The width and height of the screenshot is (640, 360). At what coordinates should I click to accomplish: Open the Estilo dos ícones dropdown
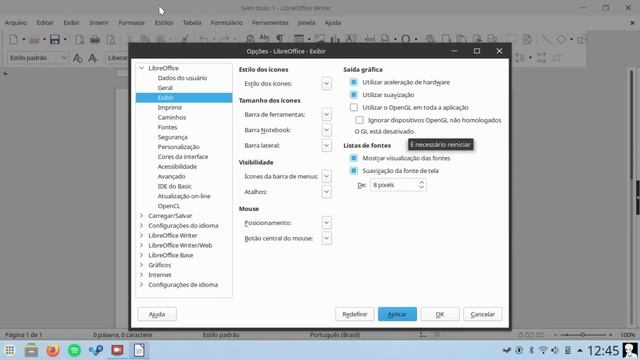[x=326, y=84]
